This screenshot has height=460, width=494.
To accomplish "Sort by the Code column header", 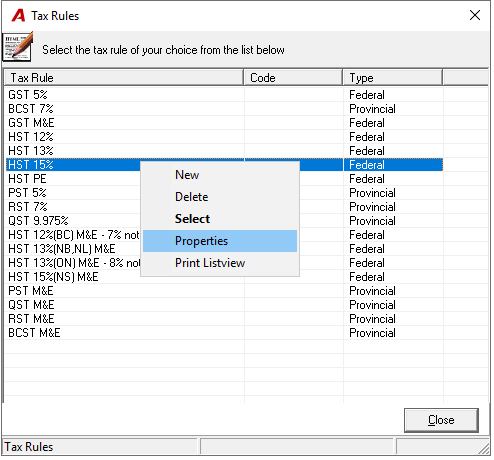I will pos(293,78).
